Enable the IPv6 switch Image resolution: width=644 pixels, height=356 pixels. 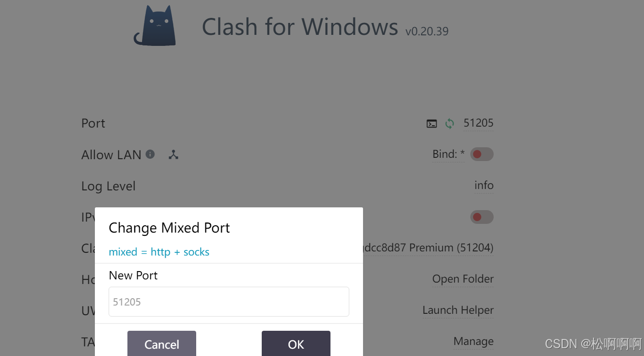[481, 217]
